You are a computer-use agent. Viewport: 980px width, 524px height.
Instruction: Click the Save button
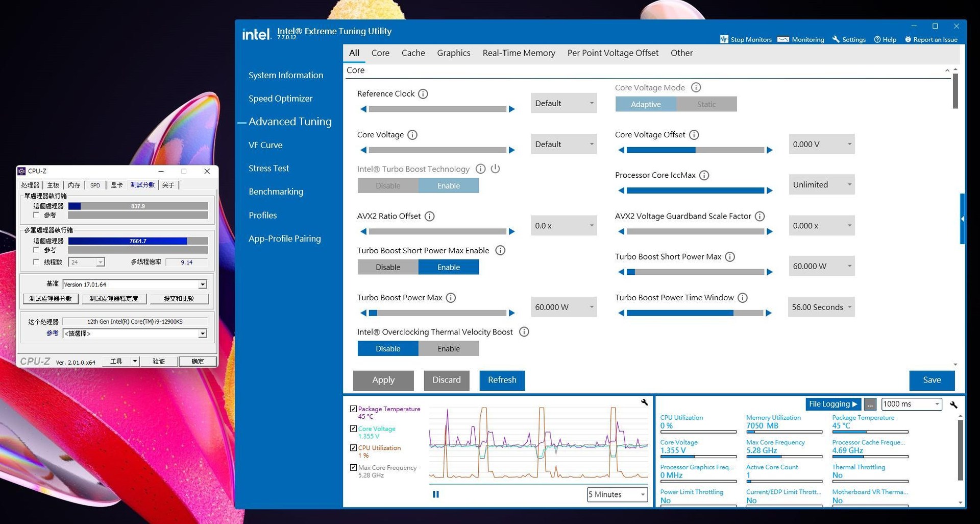pyautogui.click(x=932, y=380)
